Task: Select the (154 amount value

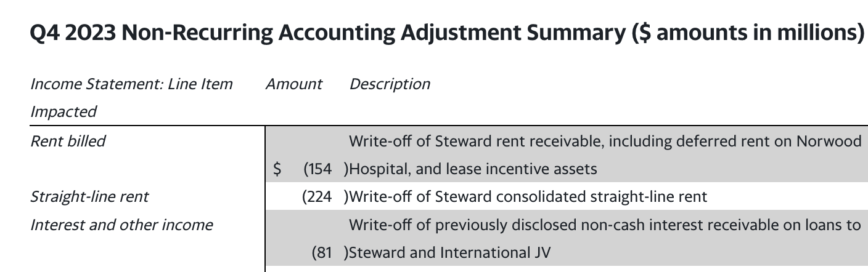Action: [317, 169]
